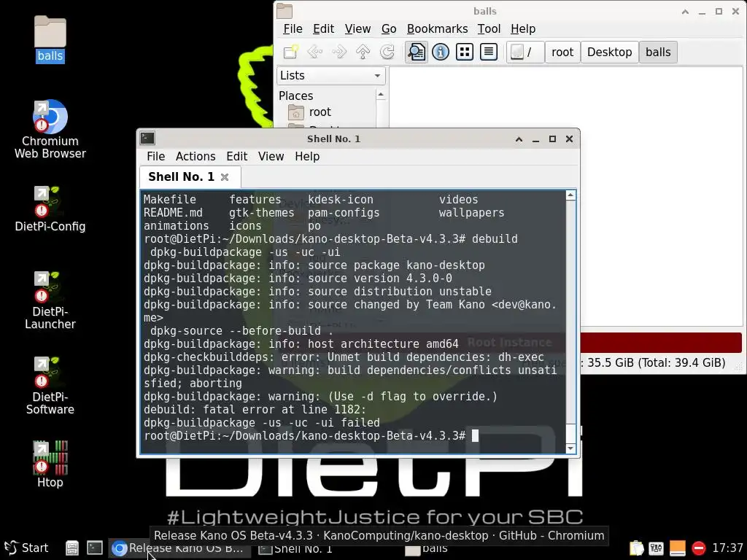Click the Desktop breadcrumb path button
The image size is (747, 560).
[x=609, y=52]
